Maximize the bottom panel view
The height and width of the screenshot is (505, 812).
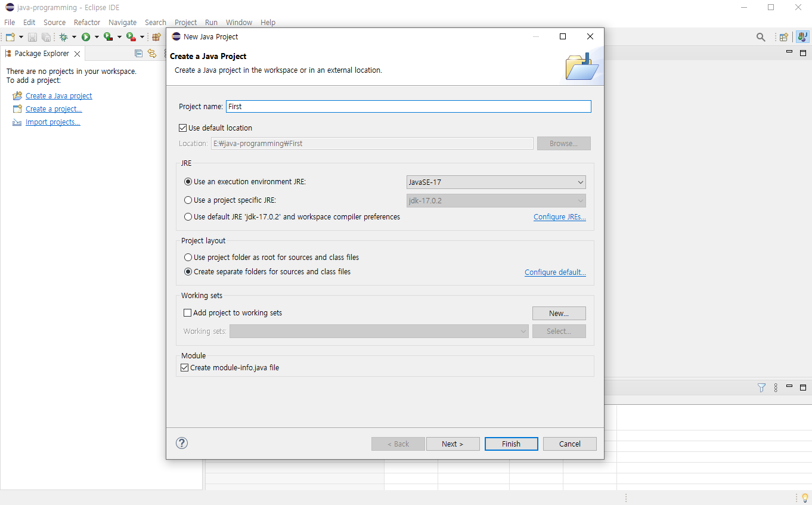click(x=803, y=388)
